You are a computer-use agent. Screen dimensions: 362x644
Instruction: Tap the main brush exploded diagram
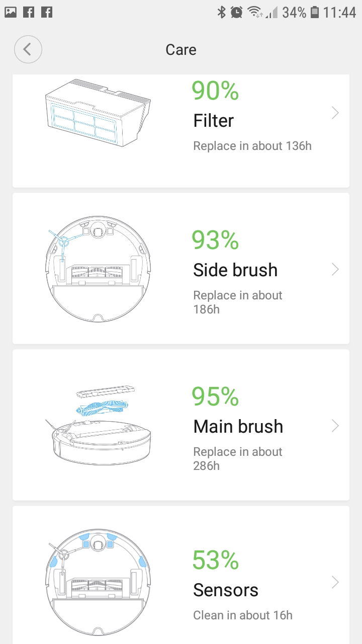tap(98, 426)
